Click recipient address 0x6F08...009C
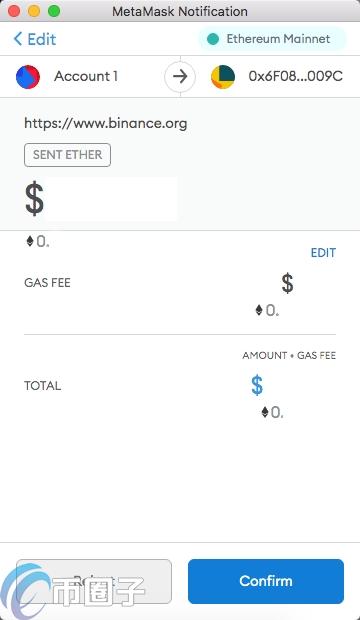This screenshot has height=620, width=360. (x=296, y=76)
